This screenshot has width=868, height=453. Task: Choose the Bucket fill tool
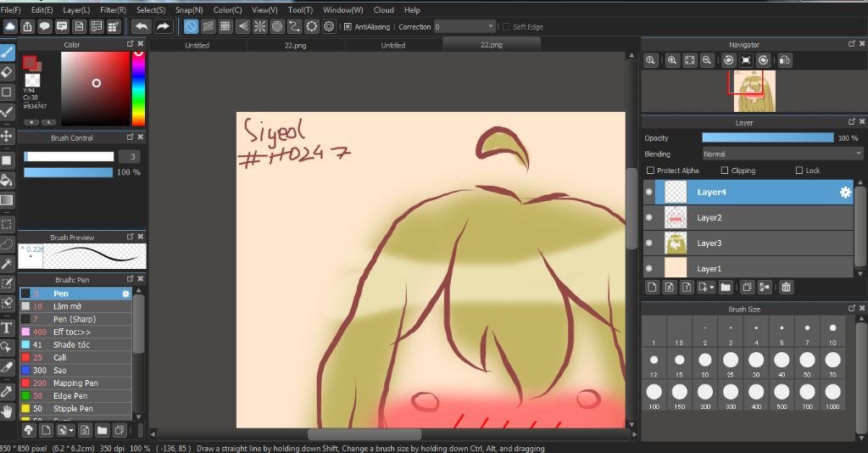7,180
